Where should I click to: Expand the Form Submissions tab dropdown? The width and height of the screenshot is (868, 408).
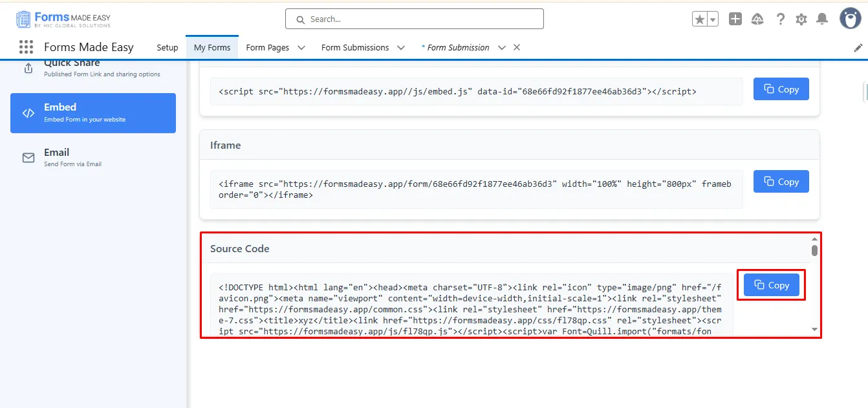401,48
